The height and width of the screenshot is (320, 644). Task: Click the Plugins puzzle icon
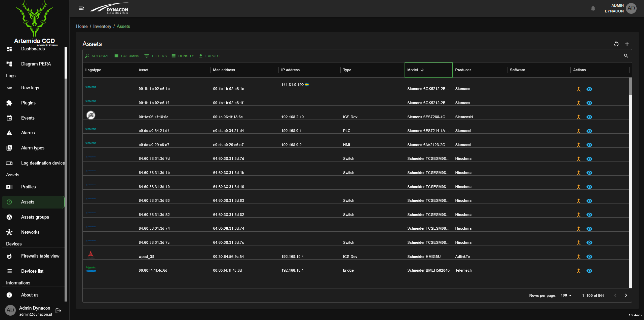(x=9, y=103)
